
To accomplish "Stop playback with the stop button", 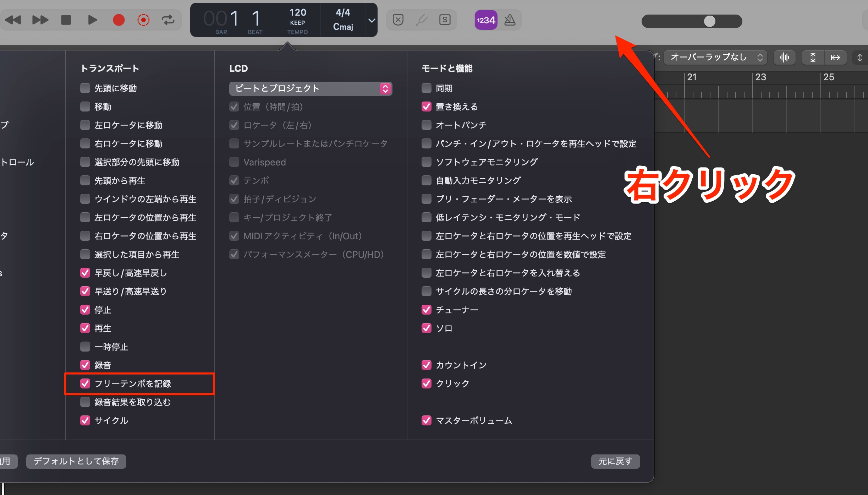I will pyautogui.click(x=66, y=20).
